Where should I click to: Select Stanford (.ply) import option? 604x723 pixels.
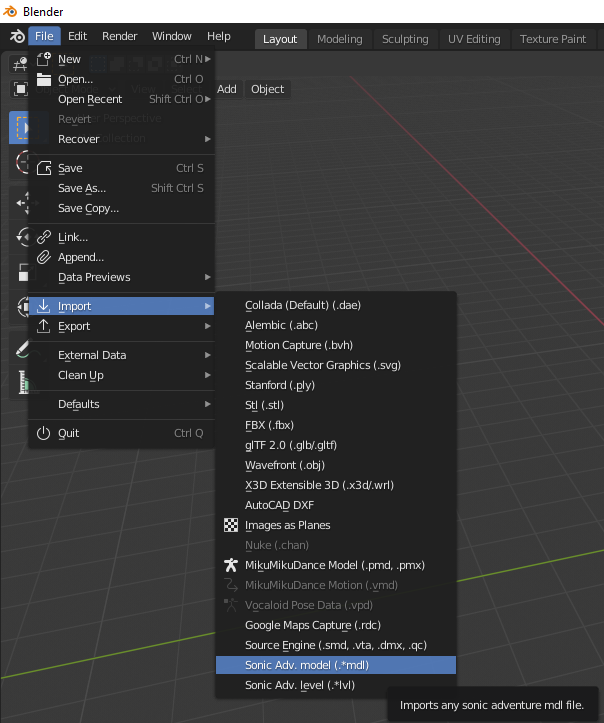[336, 385]
